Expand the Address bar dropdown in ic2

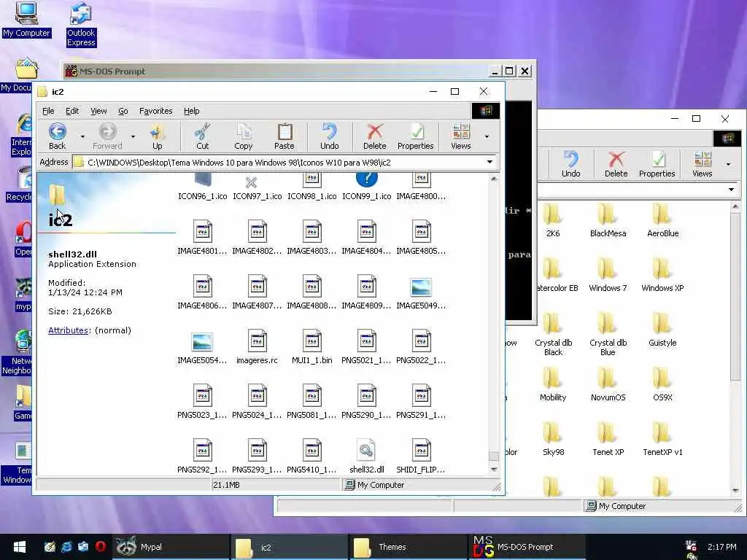(489, 162)
